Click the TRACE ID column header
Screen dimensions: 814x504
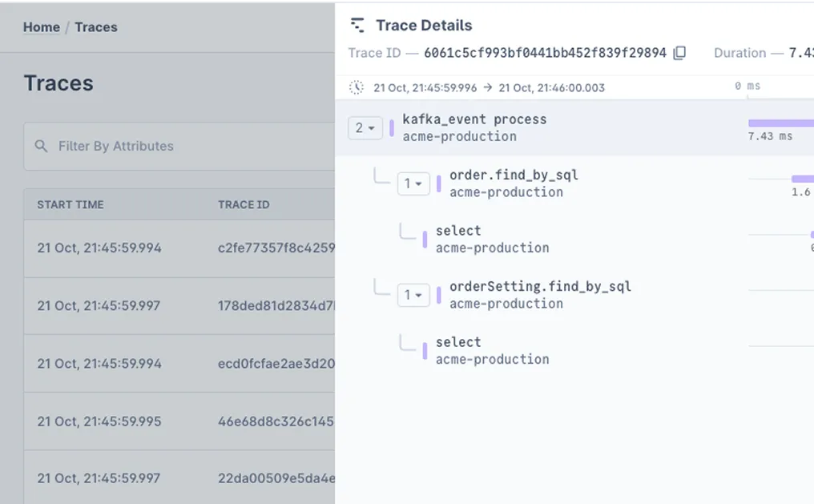tap(244, 204)
